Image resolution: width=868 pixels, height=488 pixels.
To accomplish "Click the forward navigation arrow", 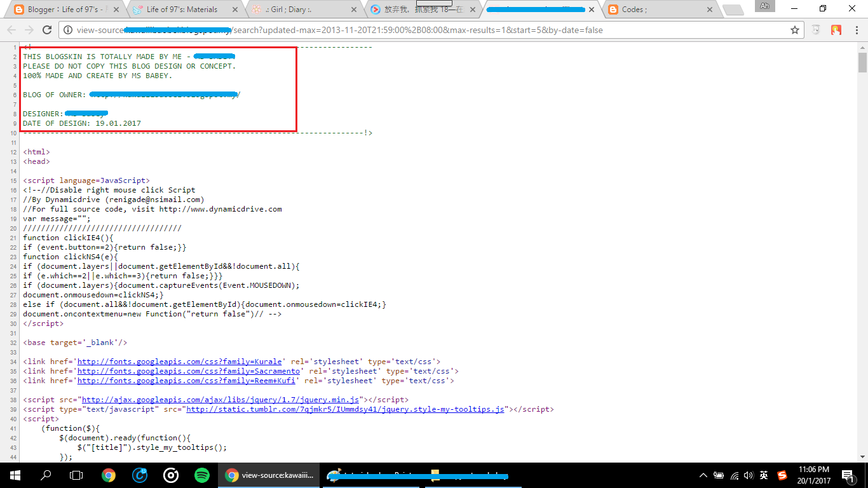I will (x=29, y=30).
